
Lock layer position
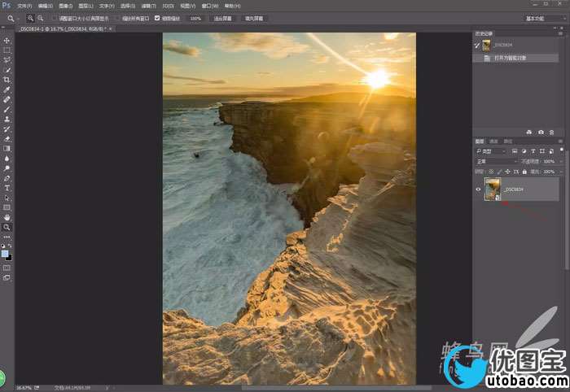tap(507, 172)
